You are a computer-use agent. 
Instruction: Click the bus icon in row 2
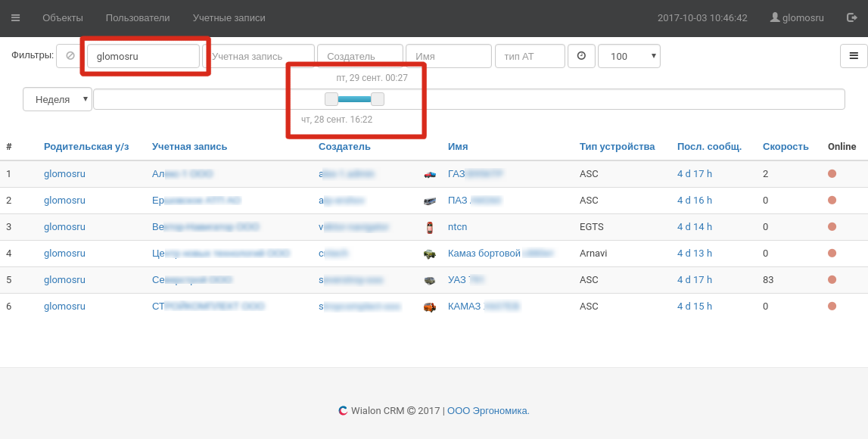pos(430,201)
